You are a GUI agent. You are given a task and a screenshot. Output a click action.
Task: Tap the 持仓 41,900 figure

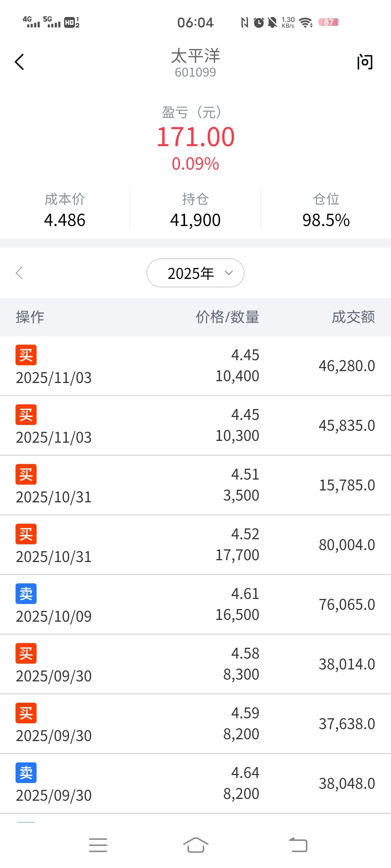click(x=195, y=220)
